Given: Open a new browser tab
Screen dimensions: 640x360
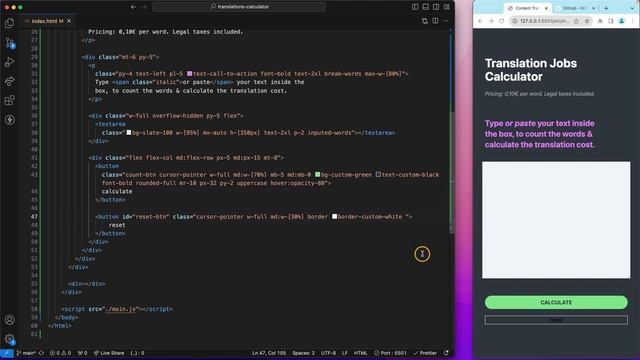Looking at the screenshot, I should 606,8.
